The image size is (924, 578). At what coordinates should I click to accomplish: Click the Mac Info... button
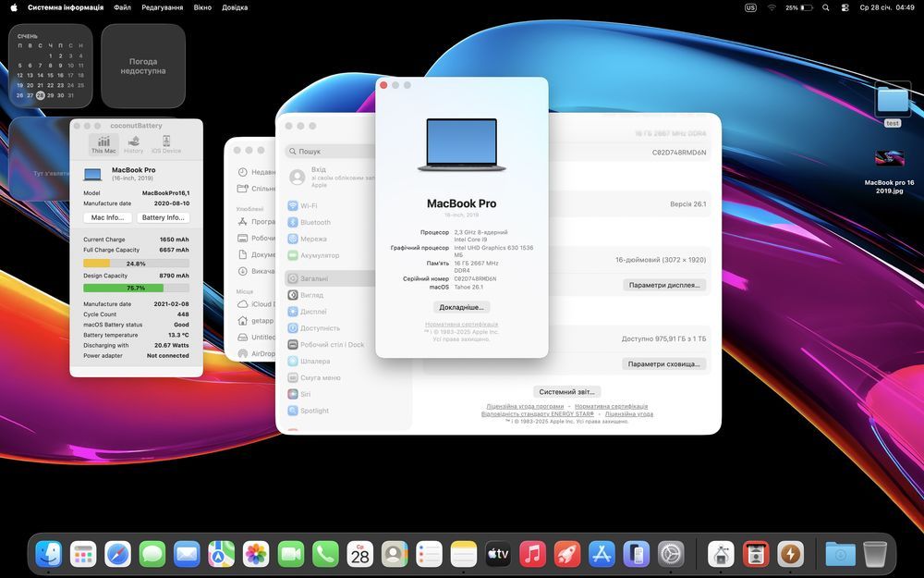[107, 217]
